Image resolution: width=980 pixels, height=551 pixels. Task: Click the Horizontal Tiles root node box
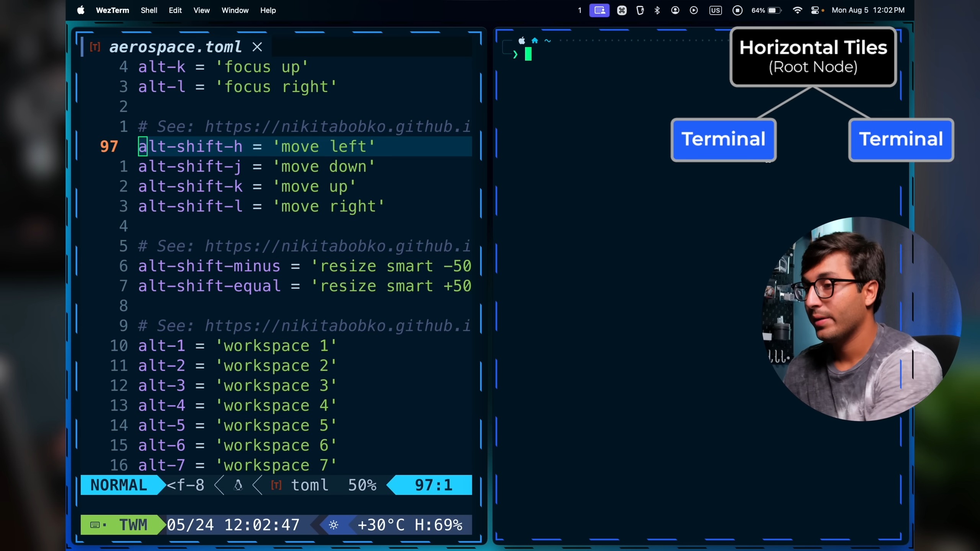pyautogui.click(x=813, y=57)
